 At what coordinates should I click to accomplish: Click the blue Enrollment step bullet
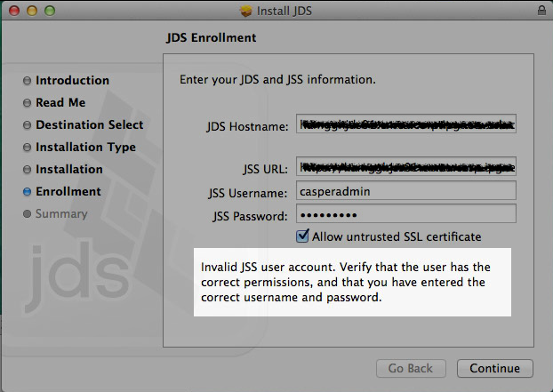pos(28,191)
